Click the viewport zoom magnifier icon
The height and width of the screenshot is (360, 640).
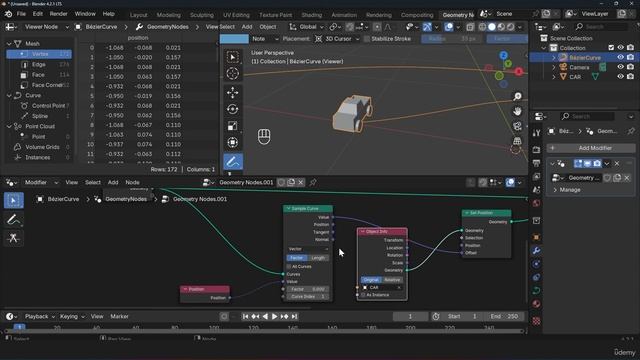coord(518,96)
